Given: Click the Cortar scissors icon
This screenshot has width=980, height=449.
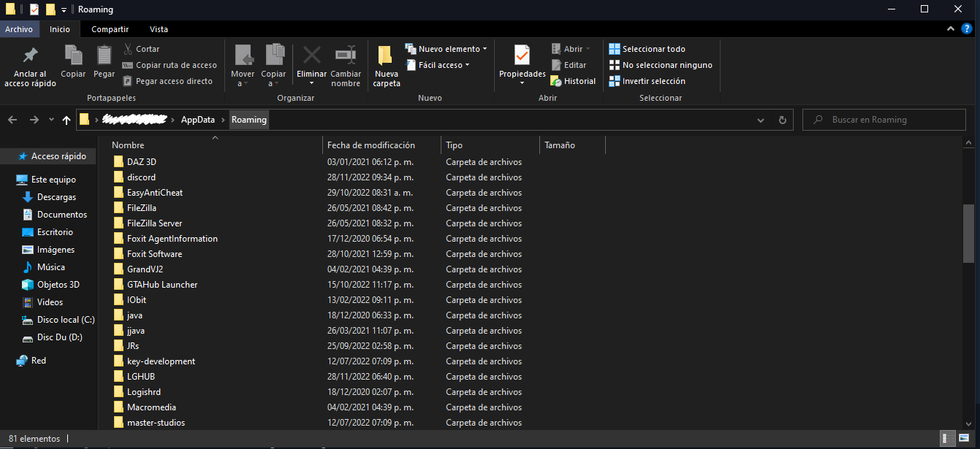Looking at the screenshot, I should click(128, 49).
